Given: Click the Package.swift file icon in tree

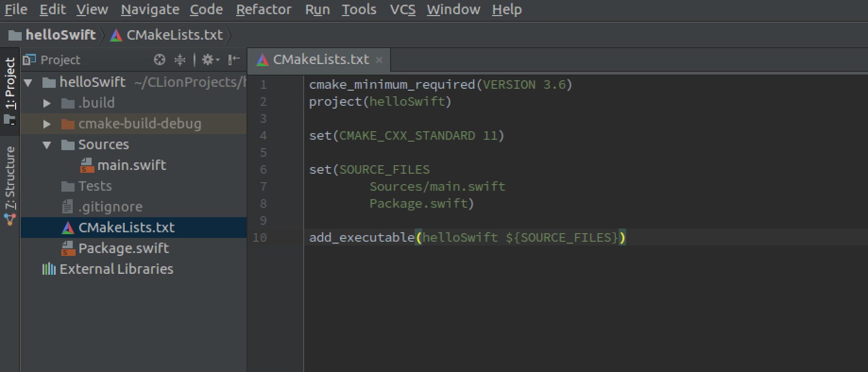Looking at the screenshot, I should coord(68,248).
